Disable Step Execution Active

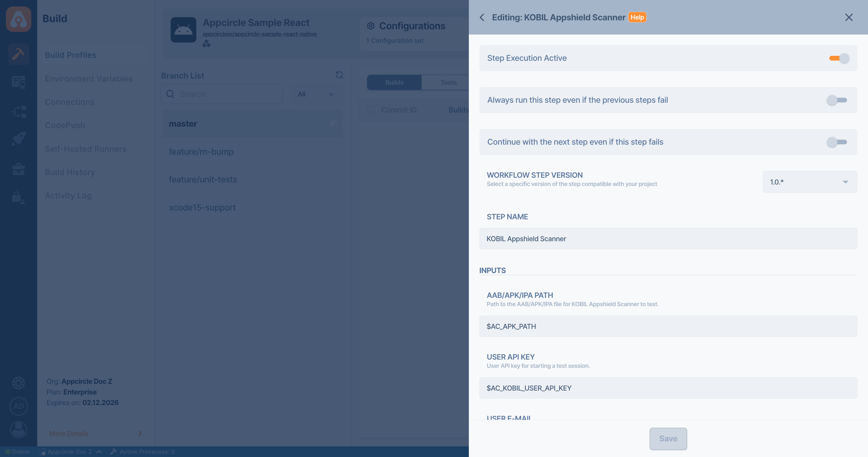point(839,58)
